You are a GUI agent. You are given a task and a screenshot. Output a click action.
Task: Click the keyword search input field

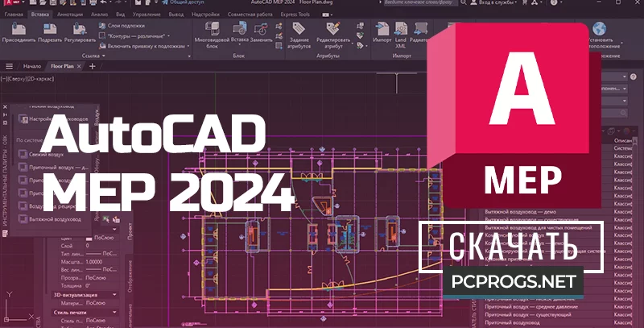[420, 2]
